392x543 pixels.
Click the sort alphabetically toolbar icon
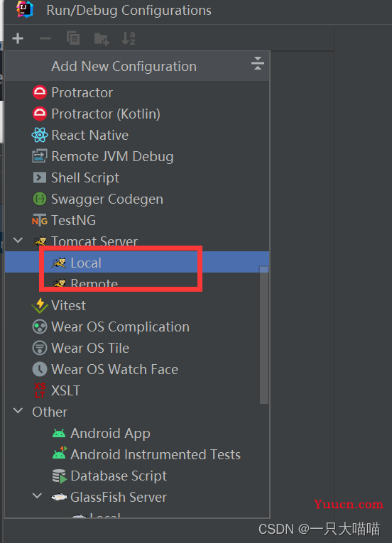129,38
